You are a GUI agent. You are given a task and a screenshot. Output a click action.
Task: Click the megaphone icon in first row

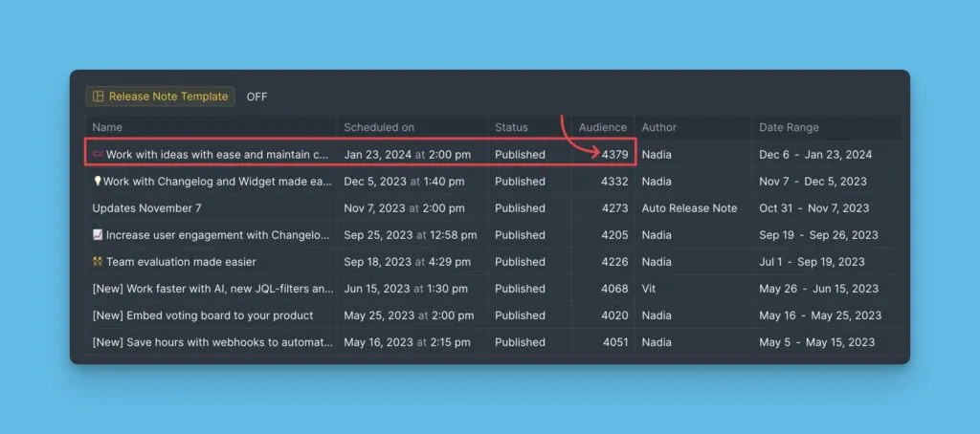98,154
